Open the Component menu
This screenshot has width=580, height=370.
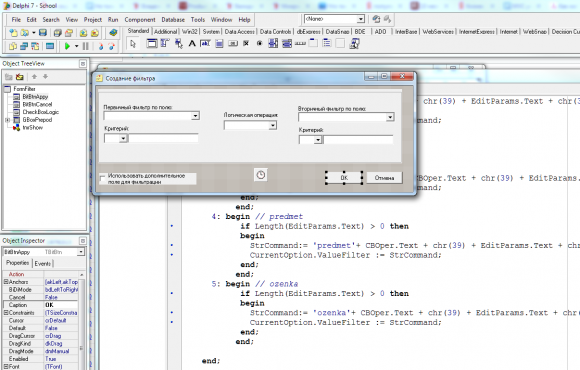pos(140,20)
